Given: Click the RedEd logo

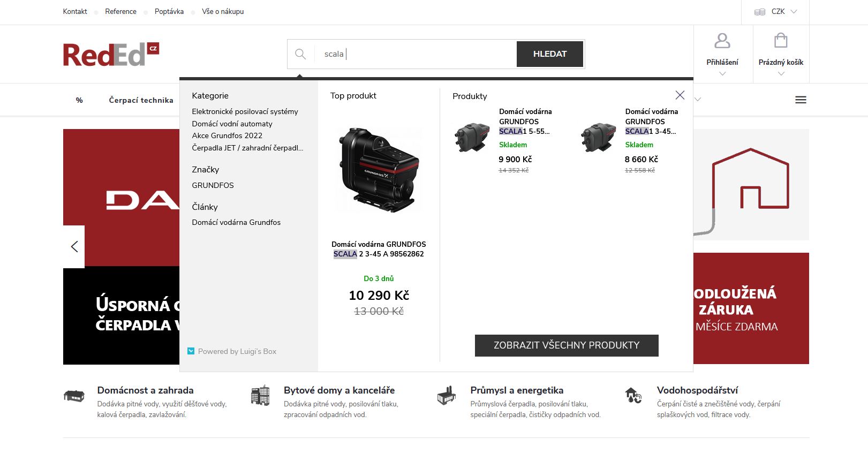Looking at the screenshot, I should pyautogui.click(x=111, y=55).
